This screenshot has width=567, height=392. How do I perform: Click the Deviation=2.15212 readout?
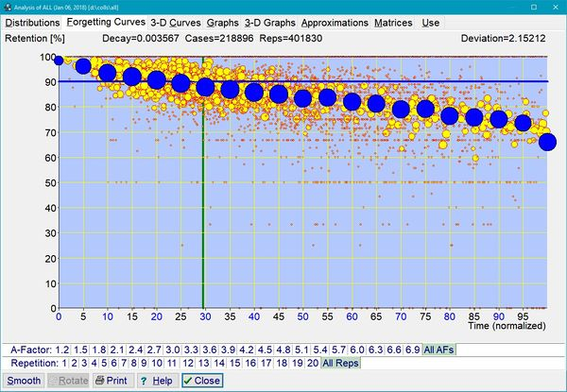(503, 39)
